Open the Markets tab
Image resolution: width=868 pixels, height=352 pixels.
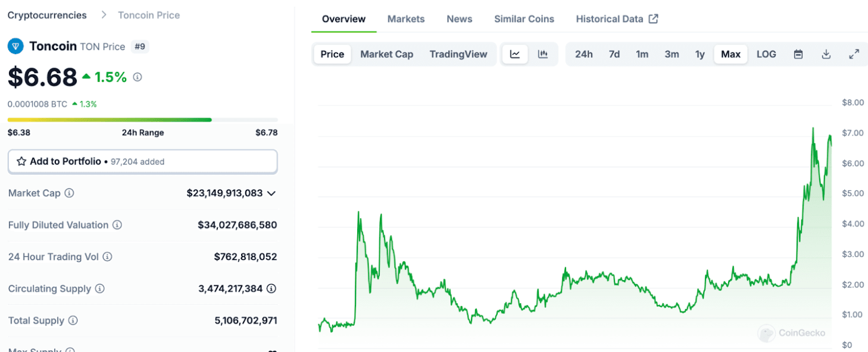point(406,19)
